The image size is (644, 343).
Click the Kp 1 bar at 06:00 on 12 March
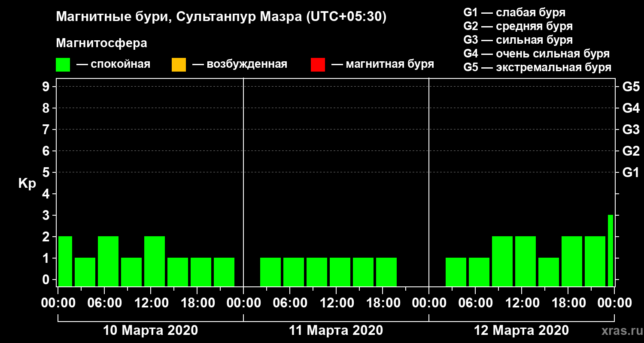coord(479,272)
